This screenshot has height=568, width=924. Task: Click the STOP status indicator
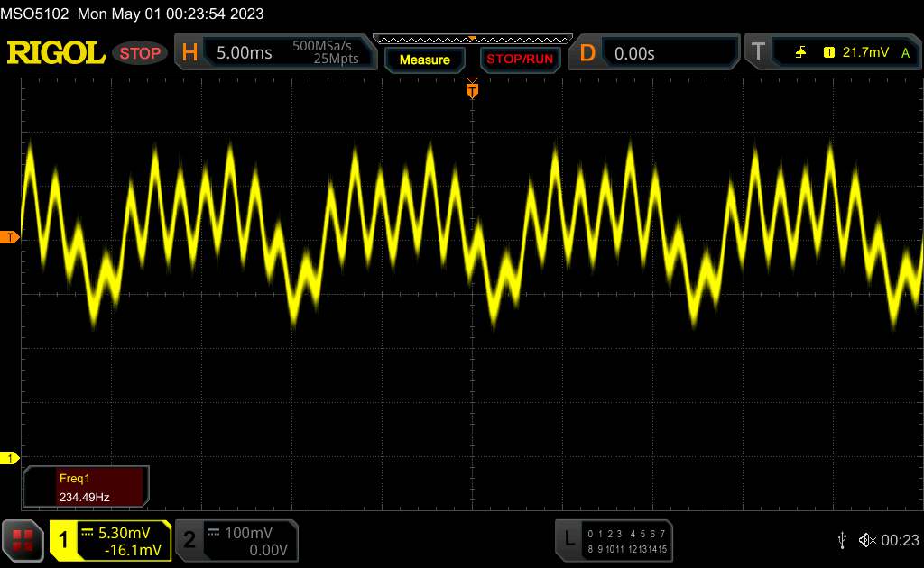140,53
